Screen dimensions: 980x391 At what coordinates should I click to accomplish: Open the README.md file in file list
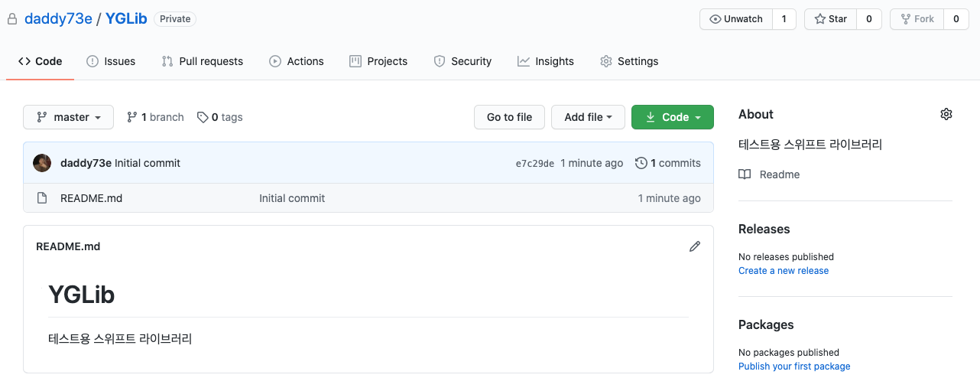point(91,198)
